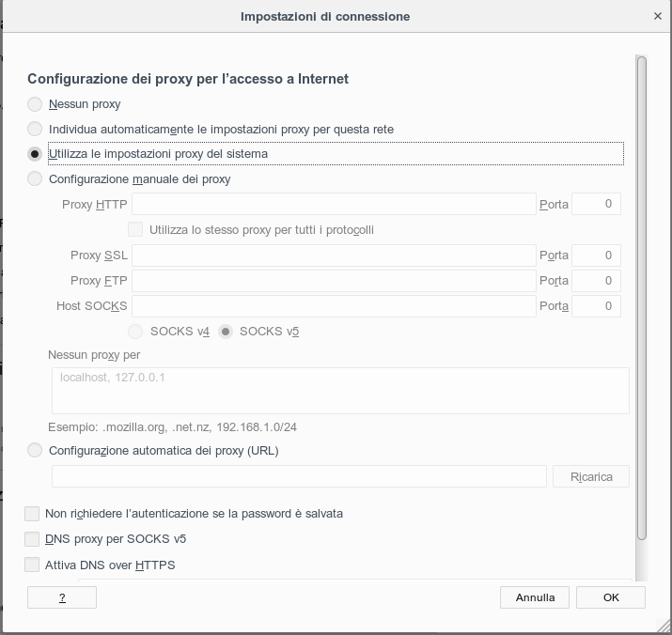Screen dimensions: 672x635
Task: Toggle Attiva DNS over HTTPS checkbox
Action: click(32, 565)
